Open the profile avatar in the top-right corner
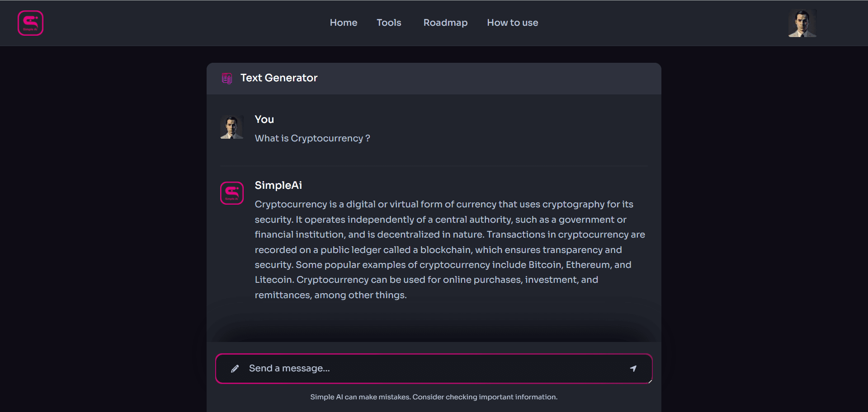Image resolution: width=868 pixels, height=412 pixels. point(802,23)
